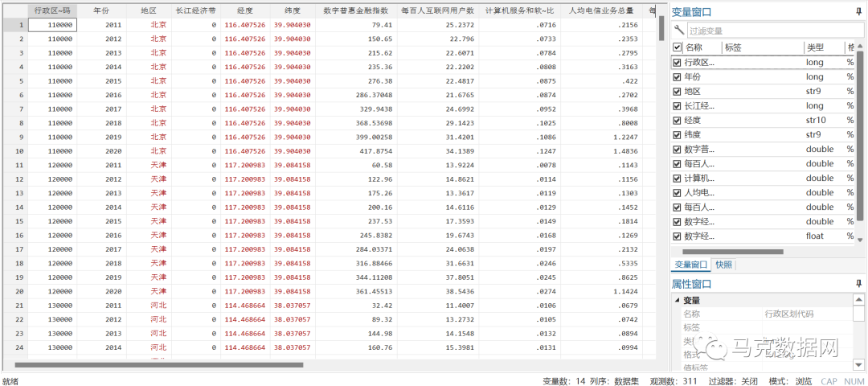Uncheck the 计算机 variable checkbox
This screenshot has width=868, height=386.
[x=677, y=179]
